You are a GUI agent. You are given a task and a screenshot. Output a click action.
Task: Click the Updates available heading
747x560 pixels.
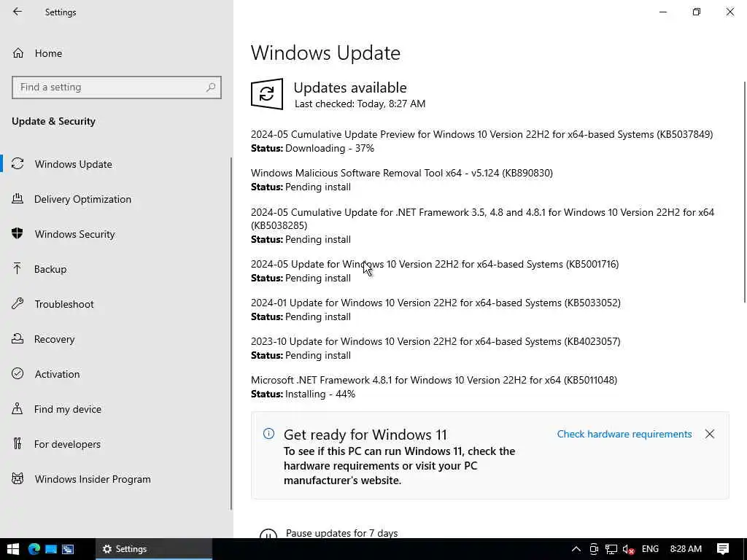click(x=350, y=87)
